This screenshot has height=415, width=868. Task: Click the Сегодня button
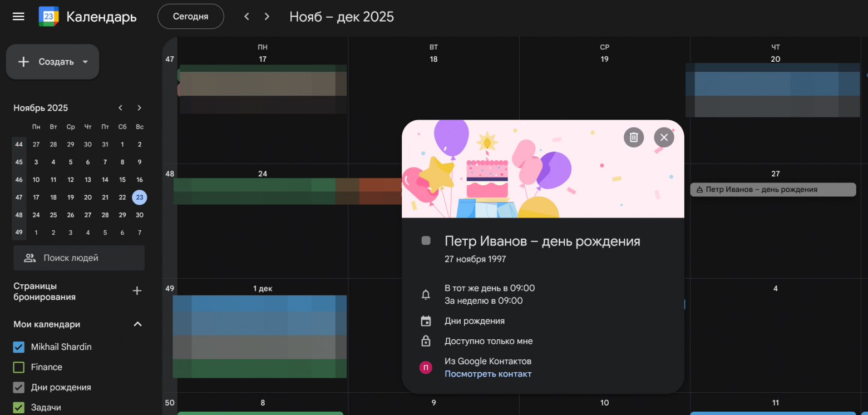click(190, 17)
